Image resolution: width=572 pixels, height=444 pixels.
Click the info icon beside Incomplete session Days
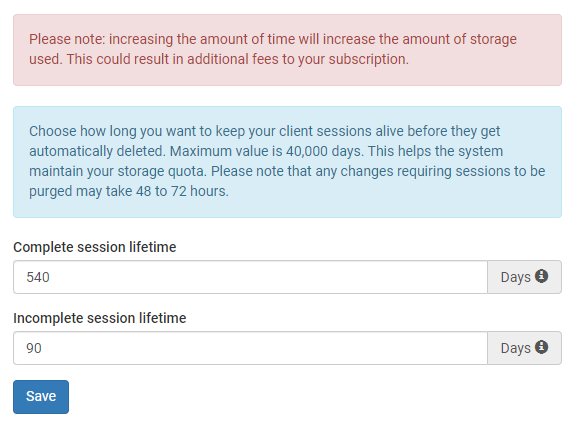click(541, 347)
